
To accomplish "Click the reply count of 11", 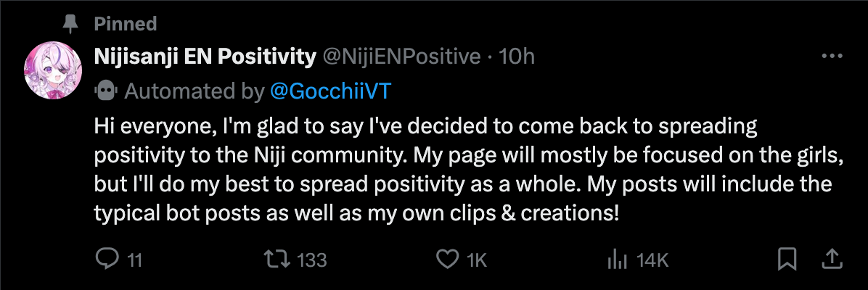I will click(134, 260).
